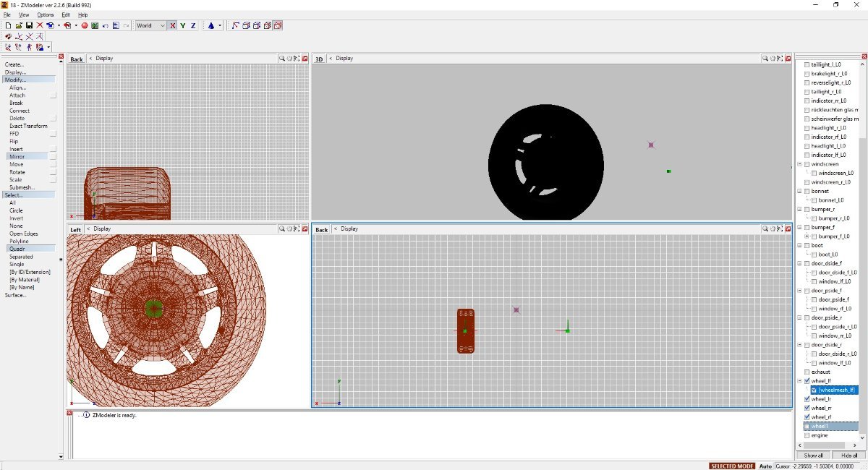This screenshot has width=868, height=470.
Task: Toggle the X axis lock button
Action: tap(172, 25)
